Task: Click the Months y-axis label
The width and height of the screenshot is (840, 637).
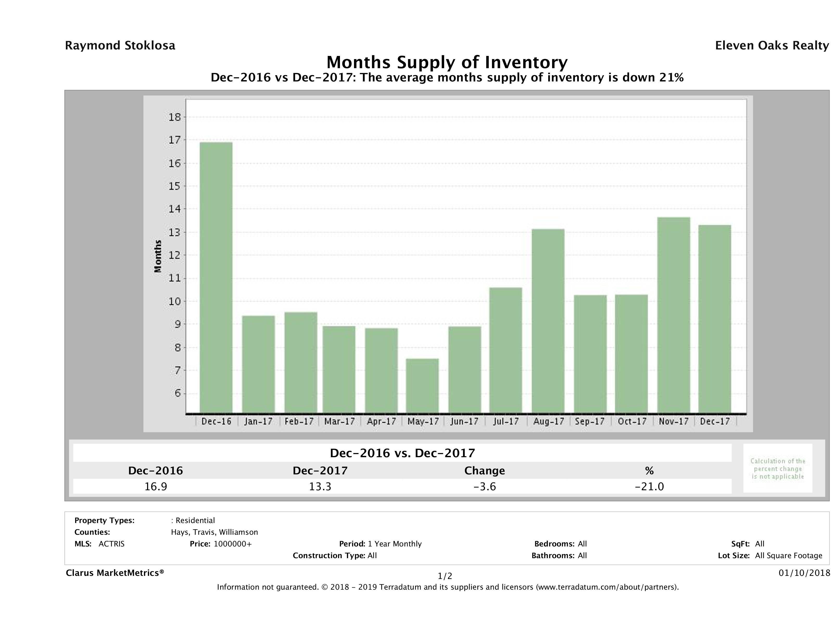Action: coord(158,256)
